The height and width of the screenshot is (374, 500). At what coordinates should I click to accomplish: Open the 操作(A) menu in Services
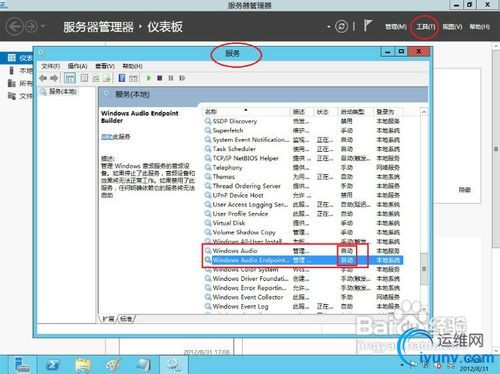tap(77, 66)
